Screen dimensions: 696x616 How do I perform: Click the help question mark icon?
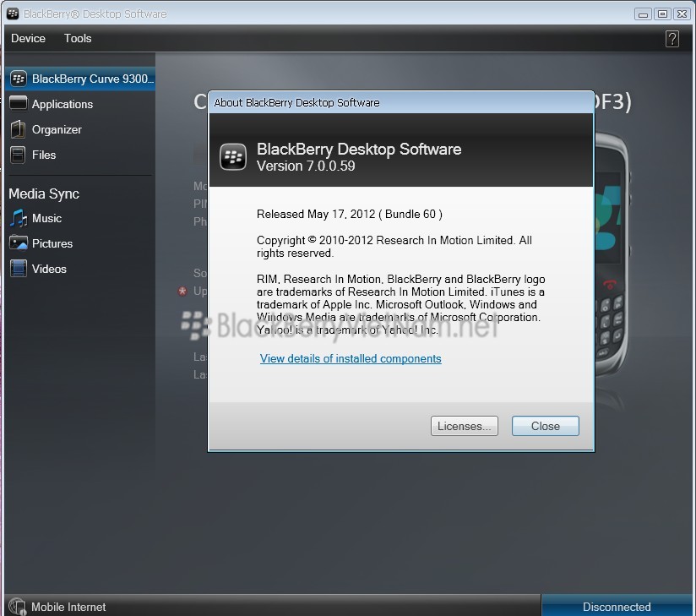click(x=672, y=39)
